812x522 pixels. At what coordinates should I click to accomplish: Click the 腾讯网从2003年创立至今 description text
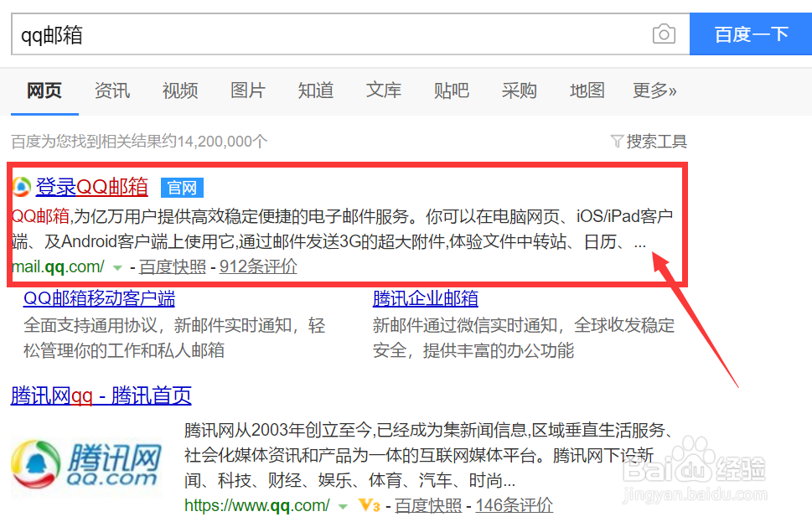click(429, 455)
